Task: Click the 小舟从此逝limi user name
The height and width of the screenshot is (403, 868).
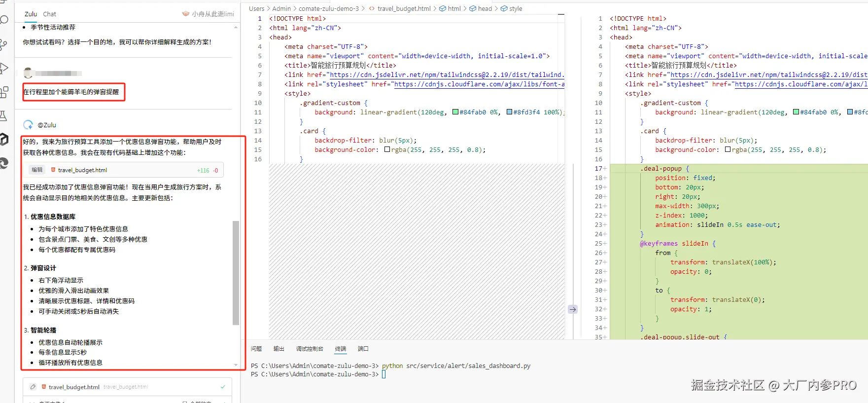Action: [x=213, y=14]
